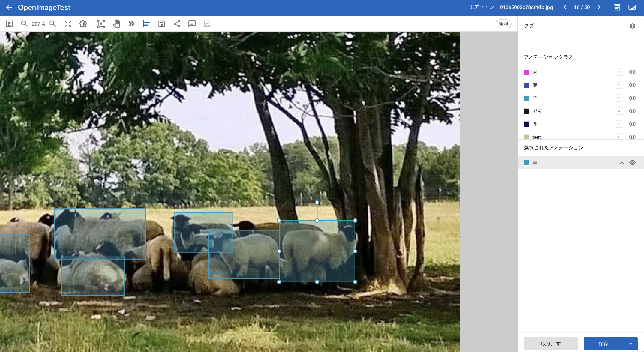Toggle visibility of ヤギ class
Image resolution: width=644 pixels, height=352 pixels.
point(632,111)
